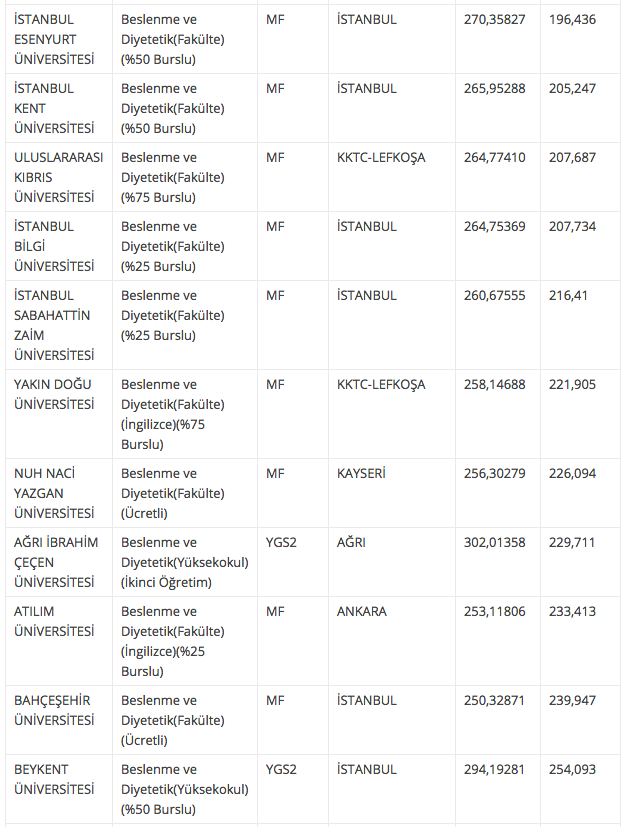Click YGS2 in the Beykent row
This screenshot has height=827, width=626.
tap(282, 770)
